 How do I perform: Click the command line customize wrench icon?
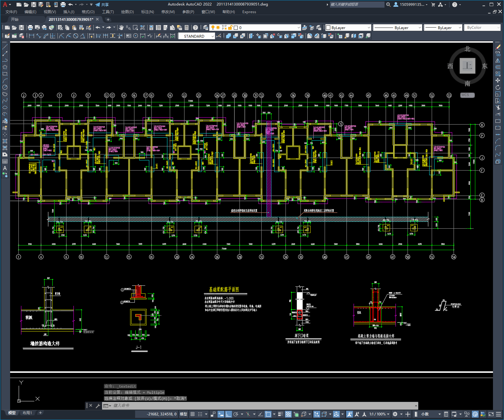98,406
